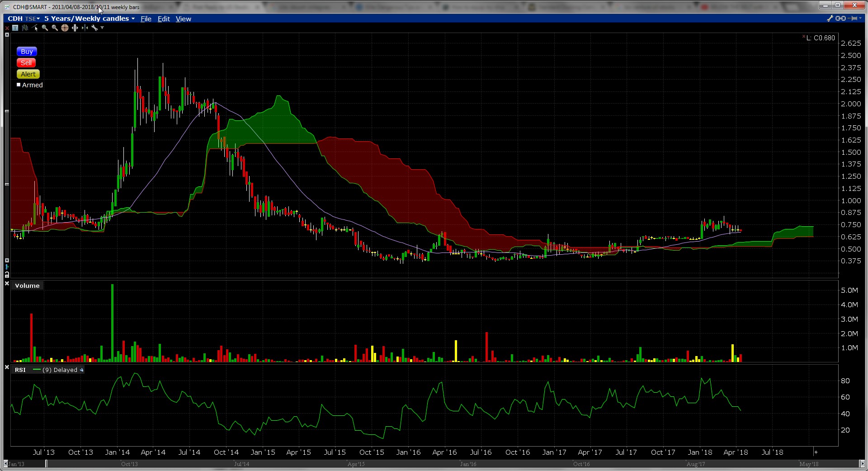The height and width of the screenshot is (471, 868).
Task: Open the CDH TSE exchange dropdown
Action: 32,19
